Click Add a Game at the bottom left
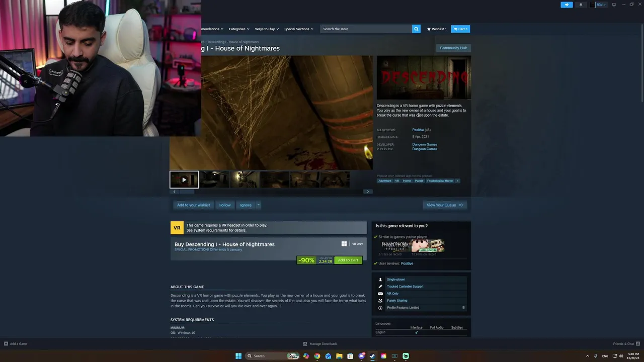The width and height of the screenshot is (644, 362). (16, 344)
